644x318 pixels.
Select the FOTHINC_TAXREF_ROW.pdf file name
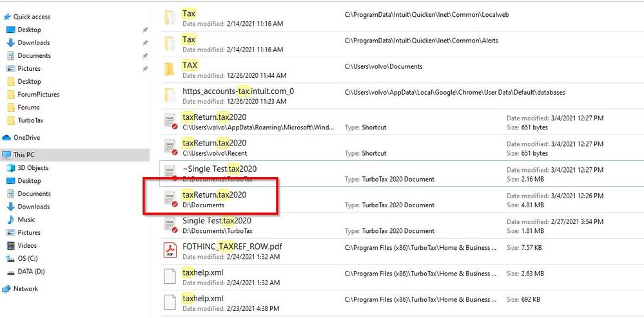(x=232, y=247)
